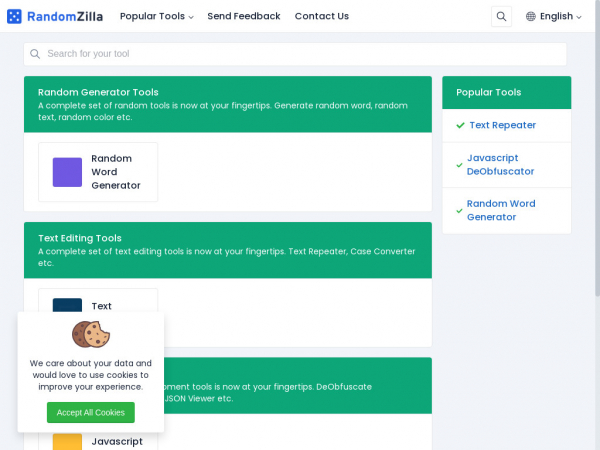600x450 pixels.
Task: Click the search magnifier button in header
Action: 501,16
